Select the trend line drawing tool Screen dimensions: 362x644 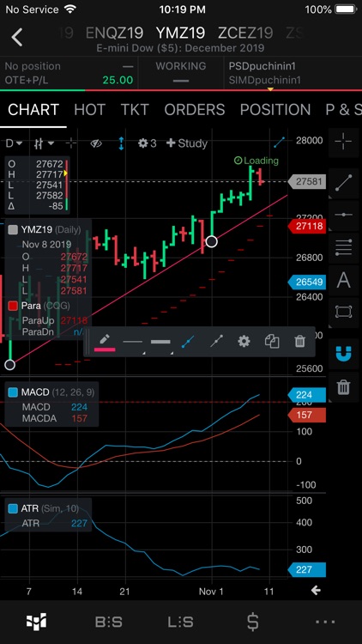click(343, 182)
